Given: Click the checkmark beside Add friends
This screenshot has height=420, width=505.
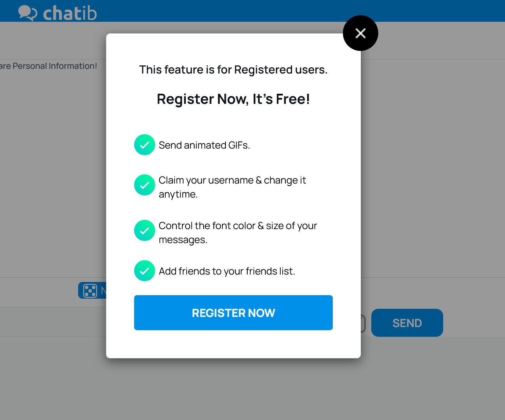Looking at the screenshot, I should 145,271.
